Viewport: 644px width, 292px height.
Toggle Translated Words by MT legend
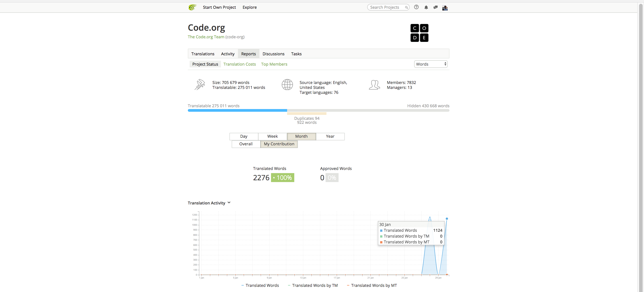click(x=372, y=285)
